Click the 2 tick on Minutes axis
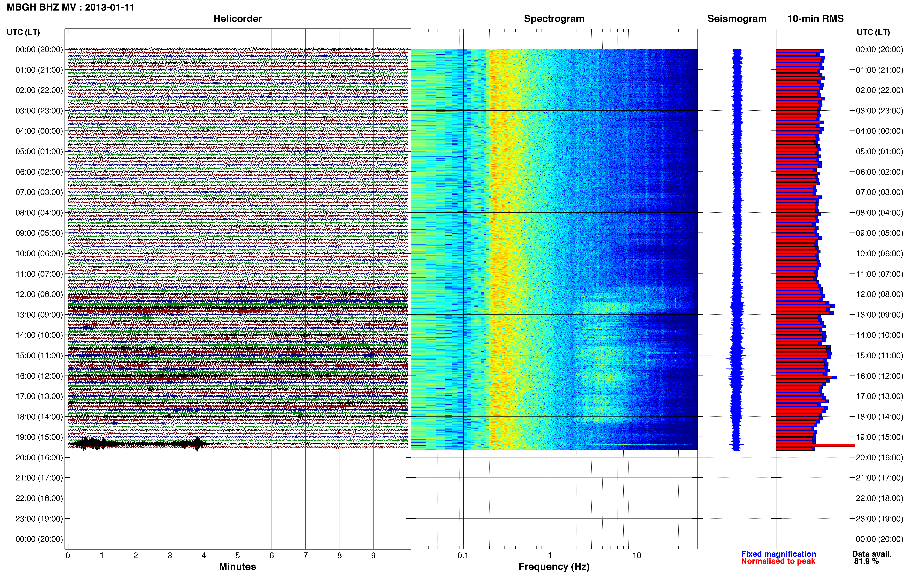The height and width of the screenshot is (578, 924). pyautogui.click(x=136, y=555)
